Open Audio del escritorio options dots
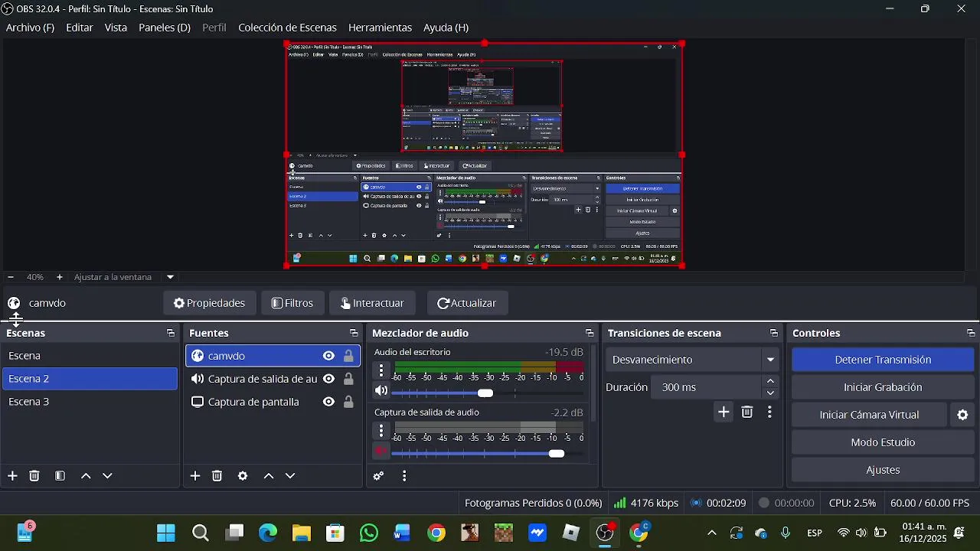Screen dimensions: 980x551 pyautogui.click(x=381, y=370)
